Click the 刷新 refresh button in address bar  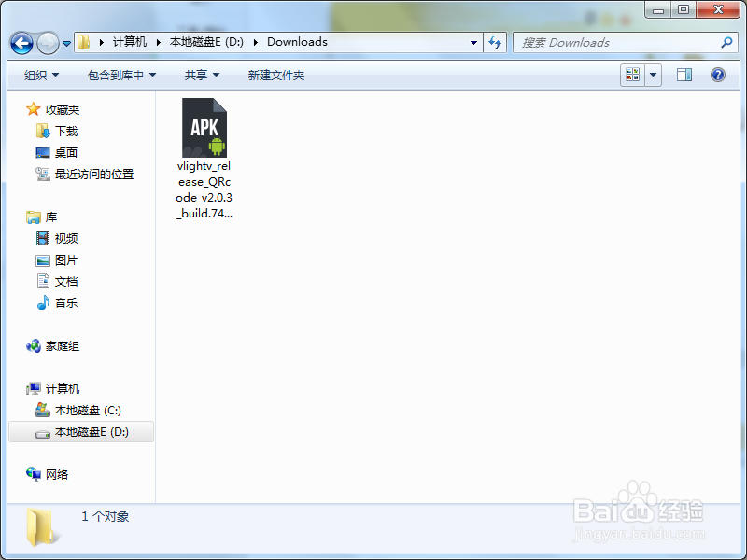[495, 43]
